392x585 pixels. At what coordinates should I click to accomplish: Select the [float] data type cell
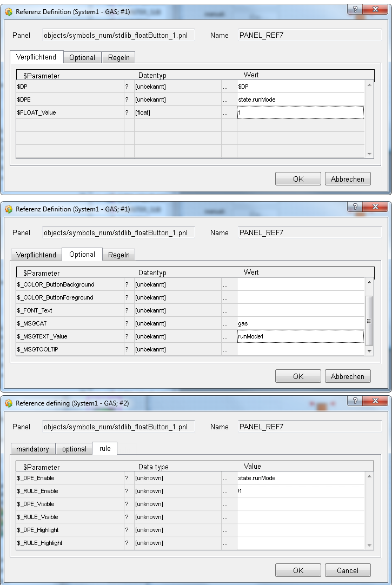pyautogui.click(x=178, y=112)
